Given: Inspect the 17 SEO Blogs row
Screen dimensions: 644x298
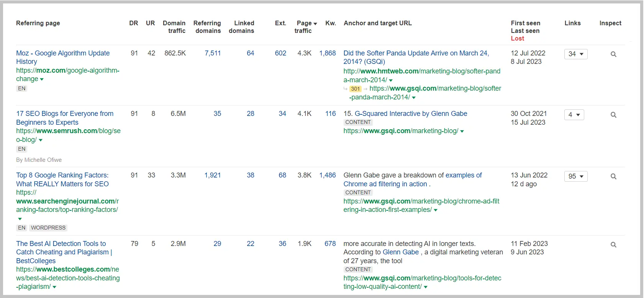Looking at the screenshot, I should [613, 115].
